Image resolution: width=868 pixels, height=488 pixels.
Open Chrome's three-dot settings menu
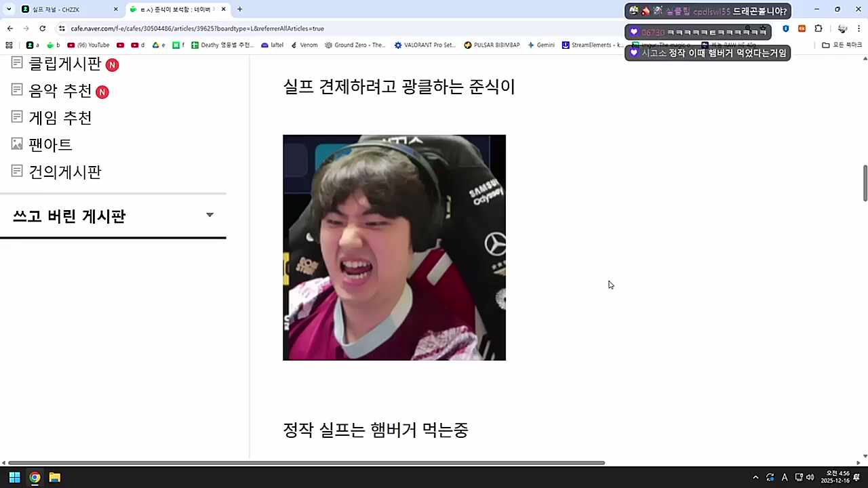pos(860,28)
